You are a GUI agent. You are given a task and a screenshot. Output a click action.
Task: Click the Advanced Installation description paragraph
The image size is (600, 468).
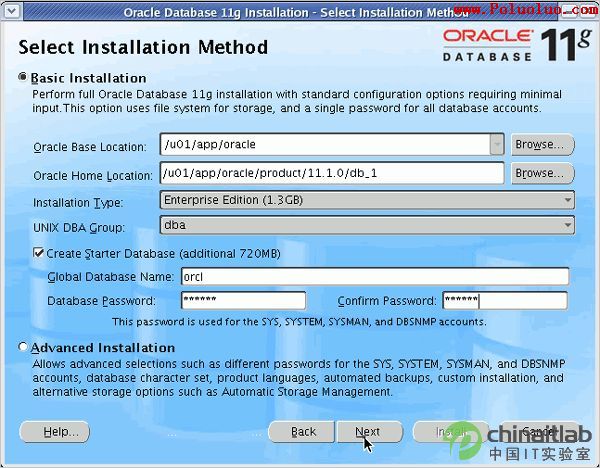click(298, 378)
